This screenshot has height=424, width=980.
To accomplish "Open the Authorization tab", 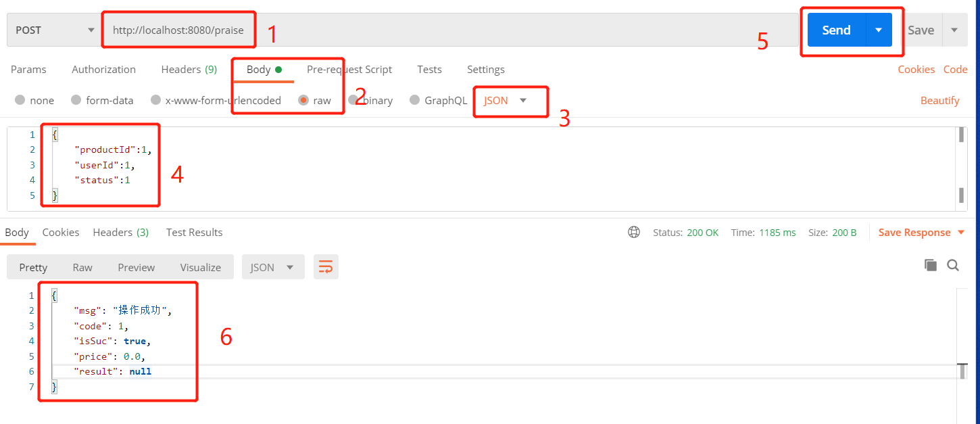I will coord(103,70).
